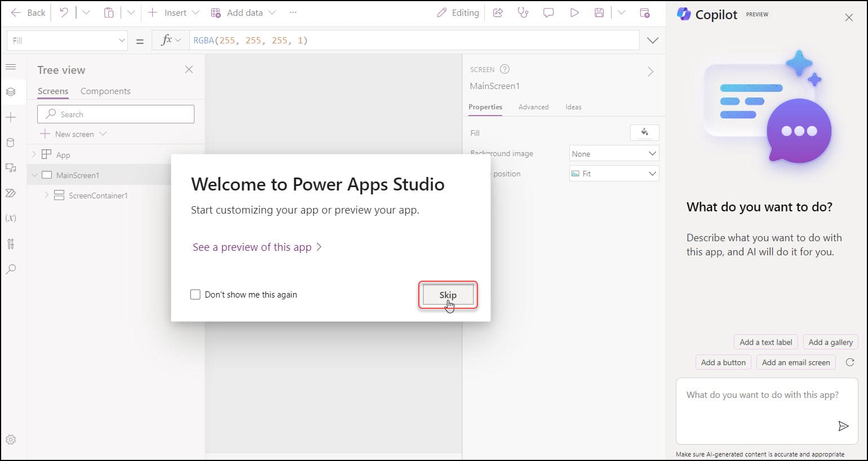Switch to the Components tab
Image resolution: width=868 pixels, height=461 pixels.
(105, 91)
